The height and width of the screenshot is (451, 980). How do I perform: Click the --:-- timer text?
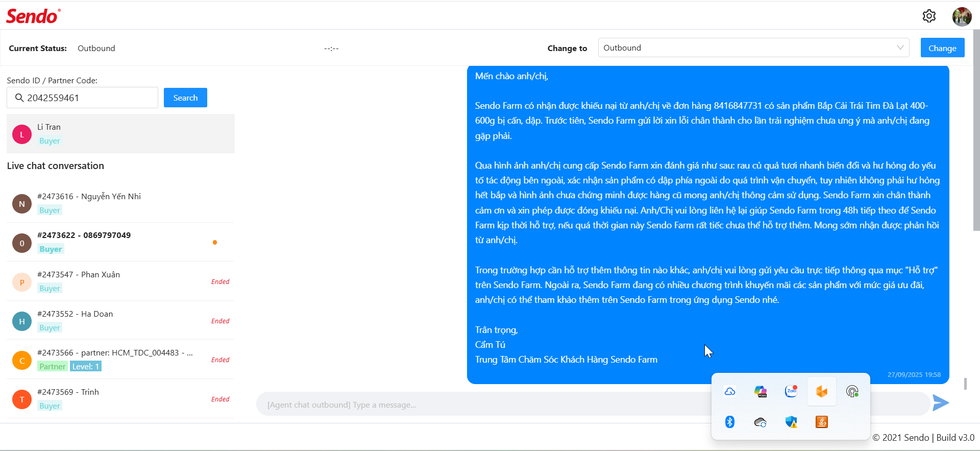(331, 48)
